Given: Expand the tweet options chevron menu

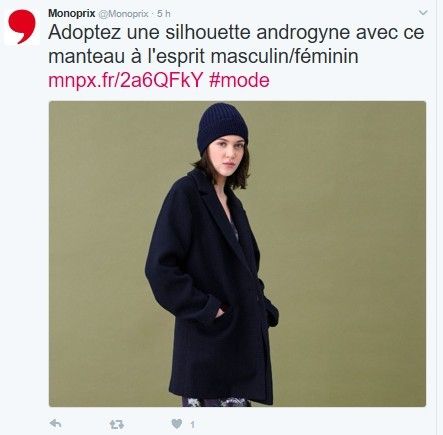Looking at the screenshot, I should 423,13.
